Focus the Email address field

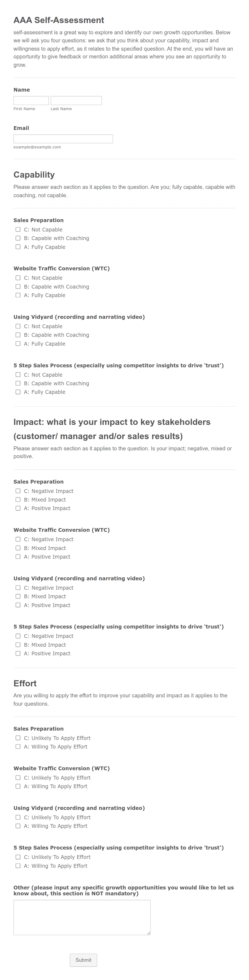[63, 139]
